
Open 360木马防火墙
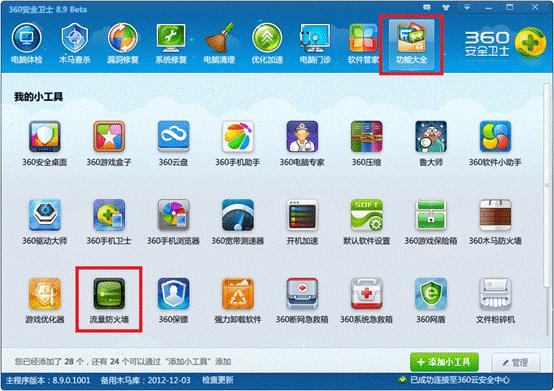coord(495,222)
